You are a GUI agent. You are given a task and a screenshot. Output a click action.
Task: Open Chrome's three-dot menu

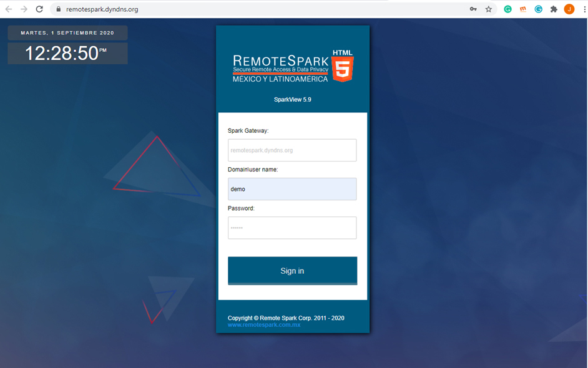[584, 9]
